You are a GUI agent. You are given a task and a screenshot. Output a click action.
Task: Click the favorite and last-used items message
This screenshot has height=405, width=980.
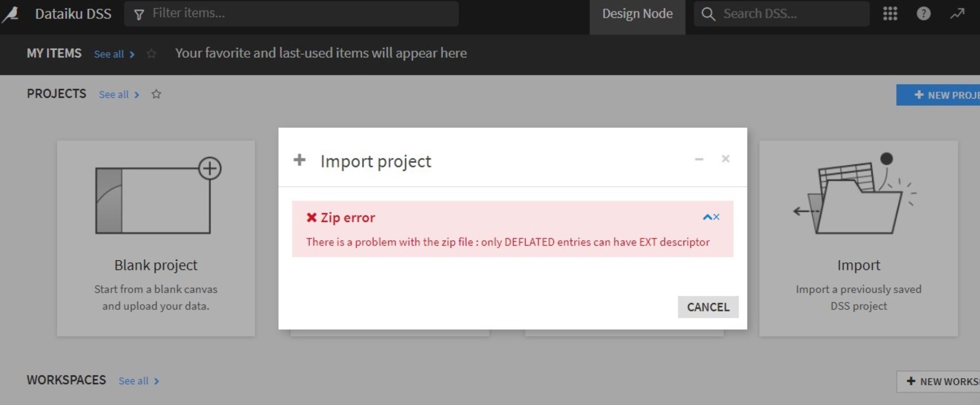tap(321, 53)
